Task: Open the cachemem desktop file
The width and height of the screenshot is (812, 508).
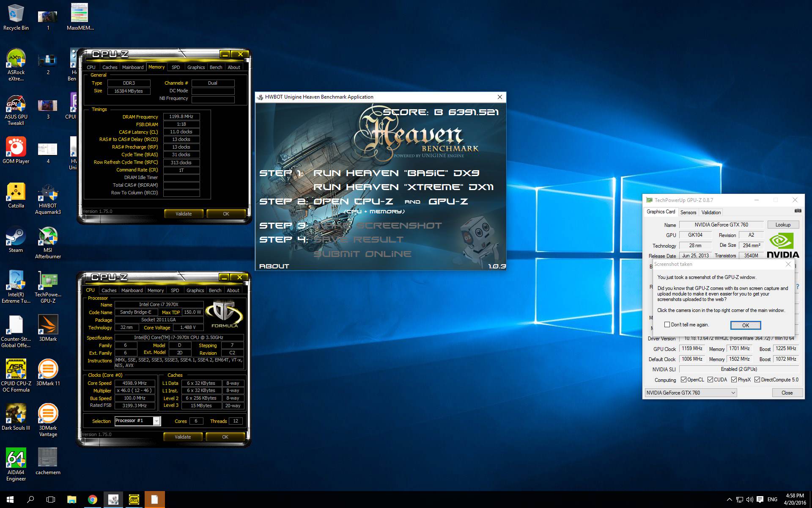Action: (48, 461)
